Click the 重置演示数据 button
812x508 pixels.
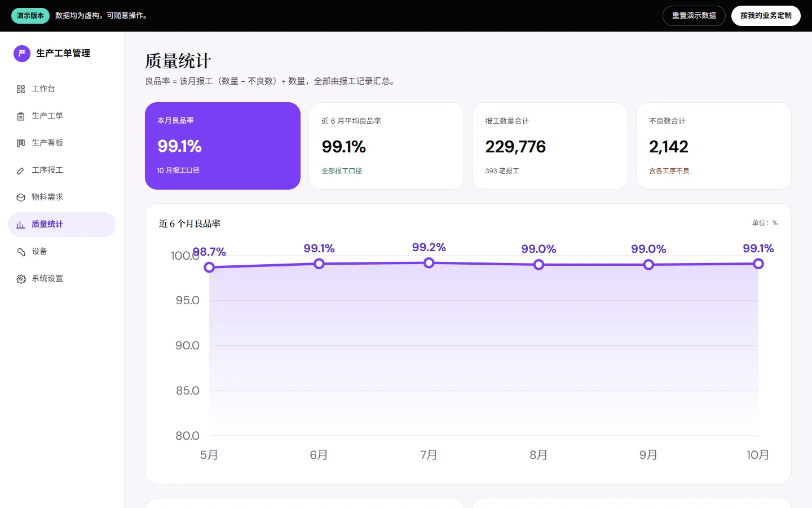(x=694, y=16)
